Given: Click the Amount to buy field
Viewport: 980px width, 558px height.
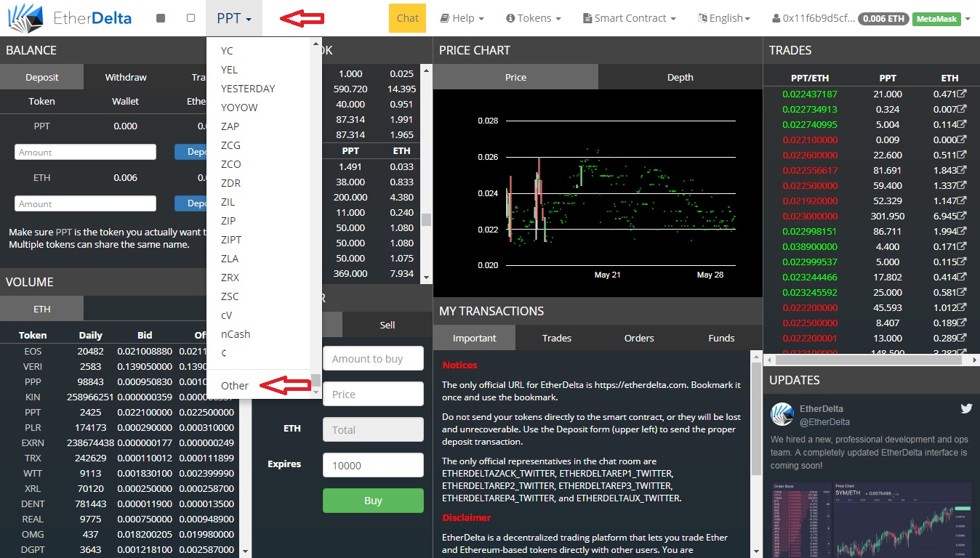Looking at the screenshot, I should click(x=373, y=358).
